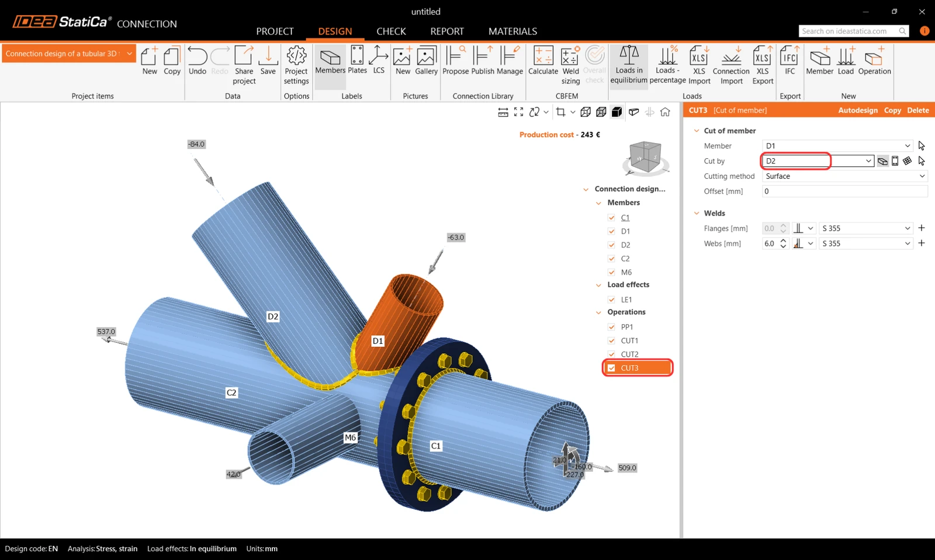
Task: Click the Save icon
Action: click(x=268, y=61)
